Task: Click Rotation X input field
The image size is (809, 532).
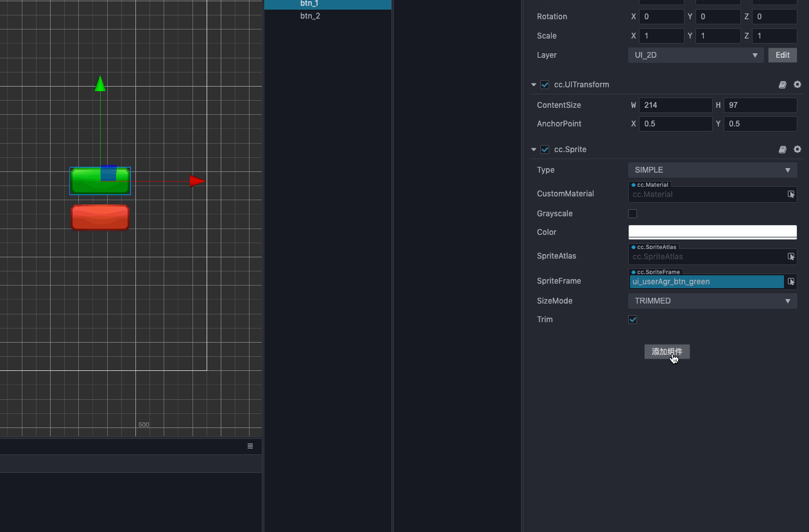Action: point(661,17)
